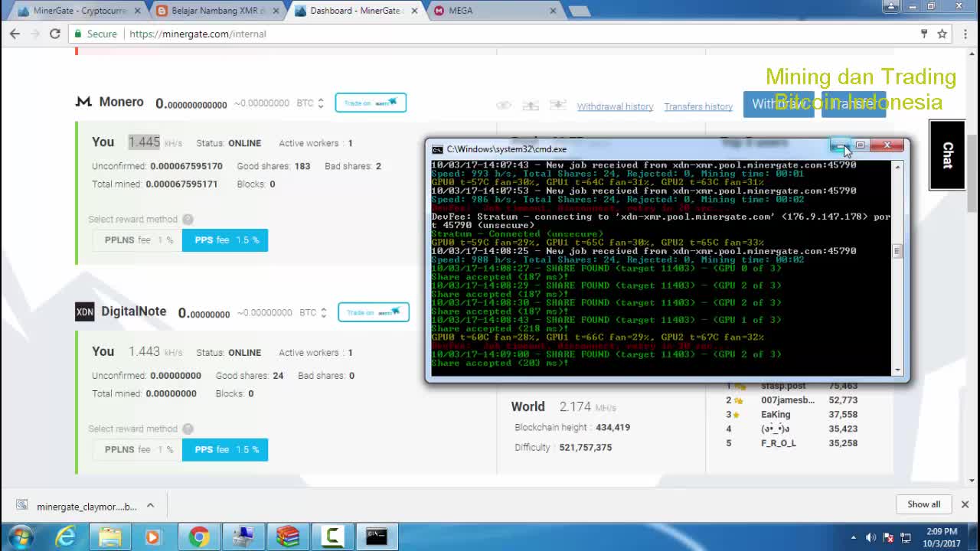Click the Secure site info indicator

click(x=95, y=34)
